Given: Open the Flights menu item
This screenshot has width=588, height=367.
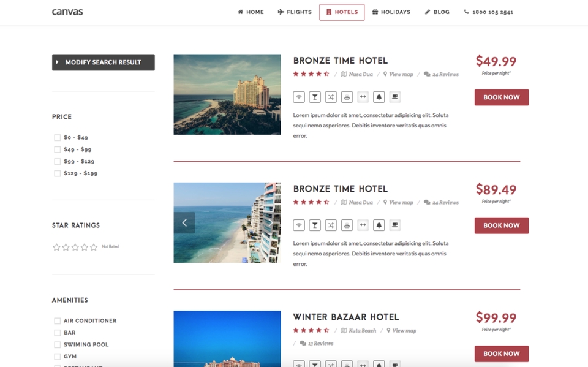Looking at the screenshot, I should pos(295,12).
